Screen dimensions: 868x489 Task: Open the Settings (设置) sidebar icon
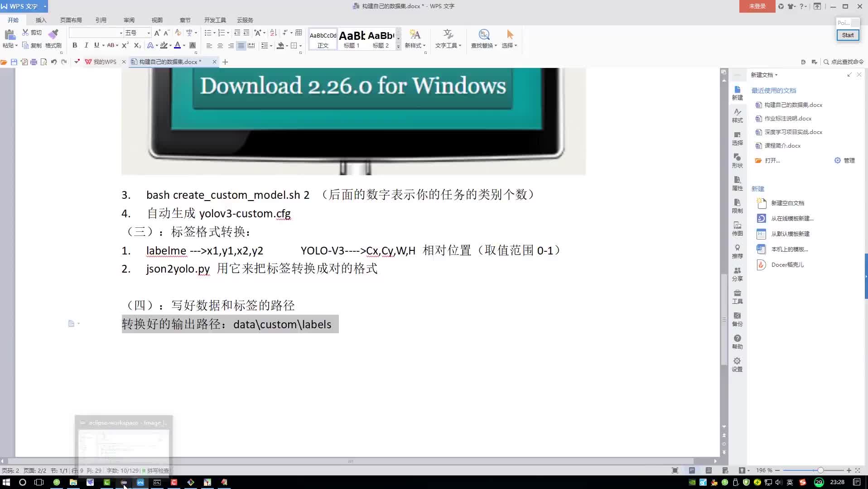pyautogui.click(x=738, y=364)
